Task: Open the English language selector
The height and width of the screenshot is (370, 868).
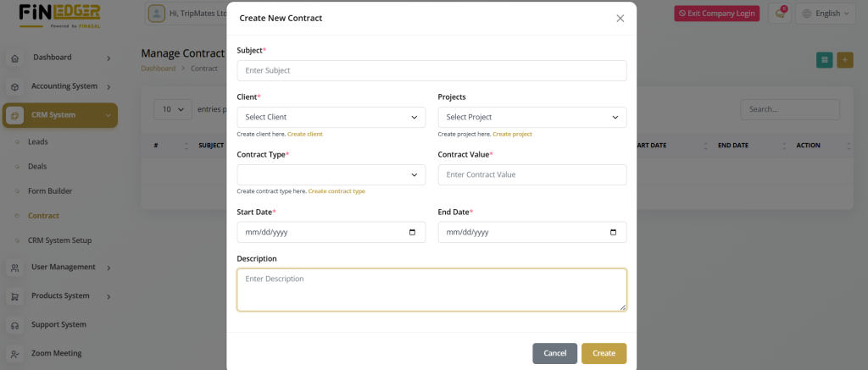Action: 827,14
